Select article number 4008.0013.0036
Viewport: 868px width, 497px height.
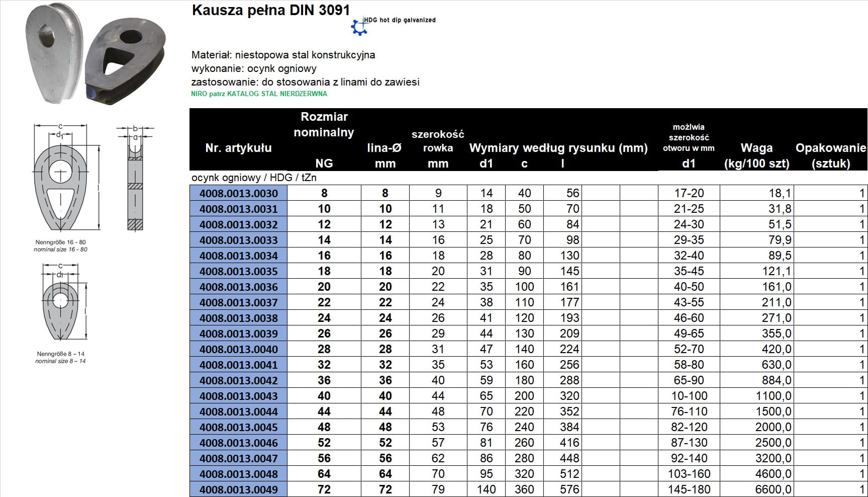click(x=238, y=287)
